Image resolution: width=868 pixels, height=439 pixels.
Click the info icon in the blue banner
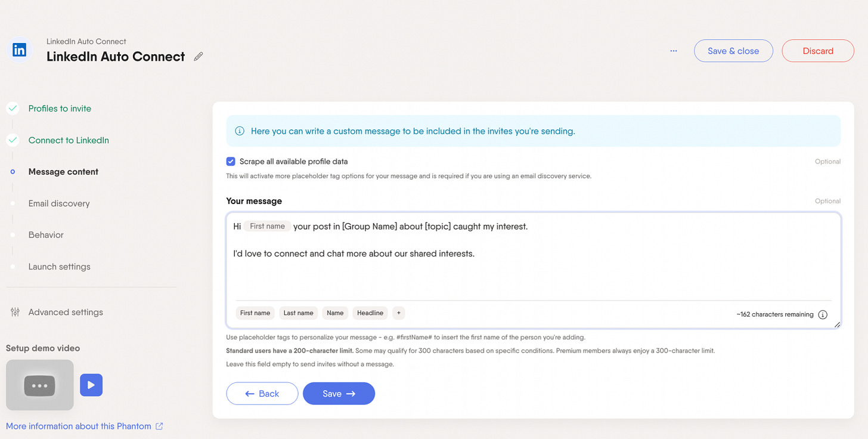click(240, 131)
